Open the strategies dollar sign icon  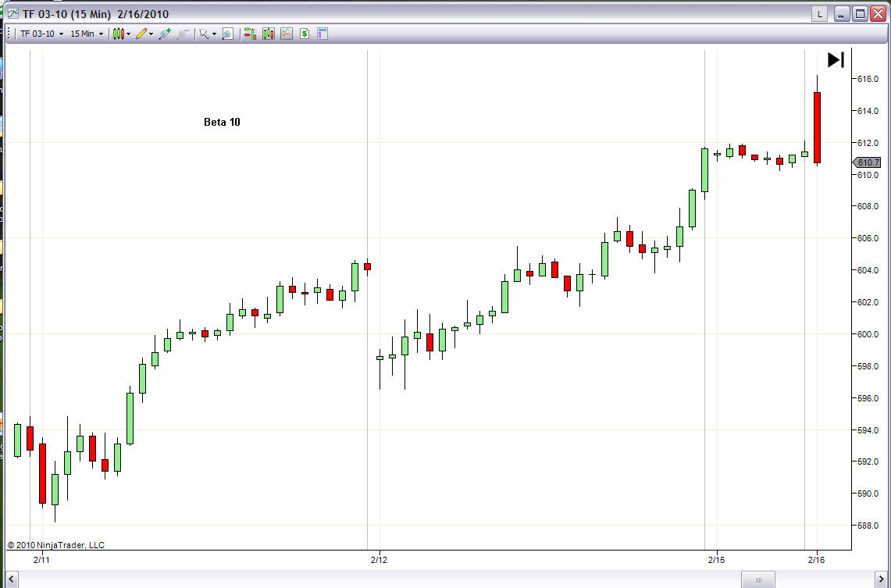pos(305,34)
